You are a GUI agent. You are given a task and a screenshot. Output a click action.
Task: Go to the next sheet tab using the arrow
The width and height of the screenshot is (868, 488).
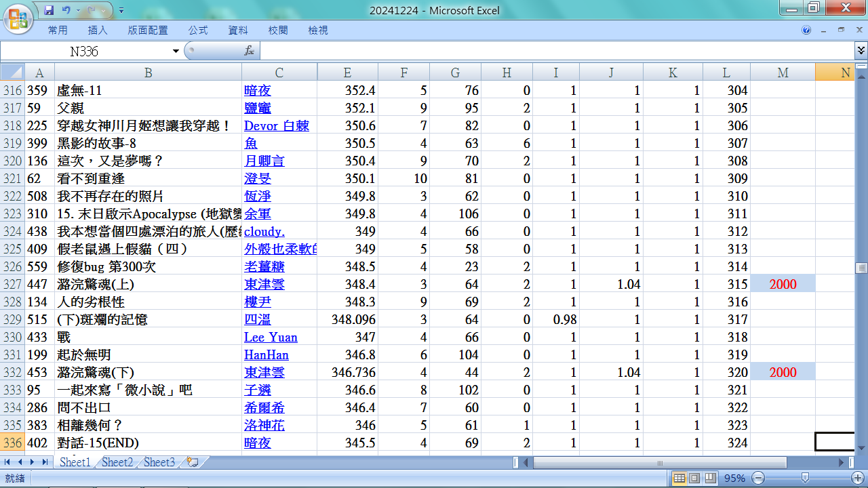[x=32, y=462]
